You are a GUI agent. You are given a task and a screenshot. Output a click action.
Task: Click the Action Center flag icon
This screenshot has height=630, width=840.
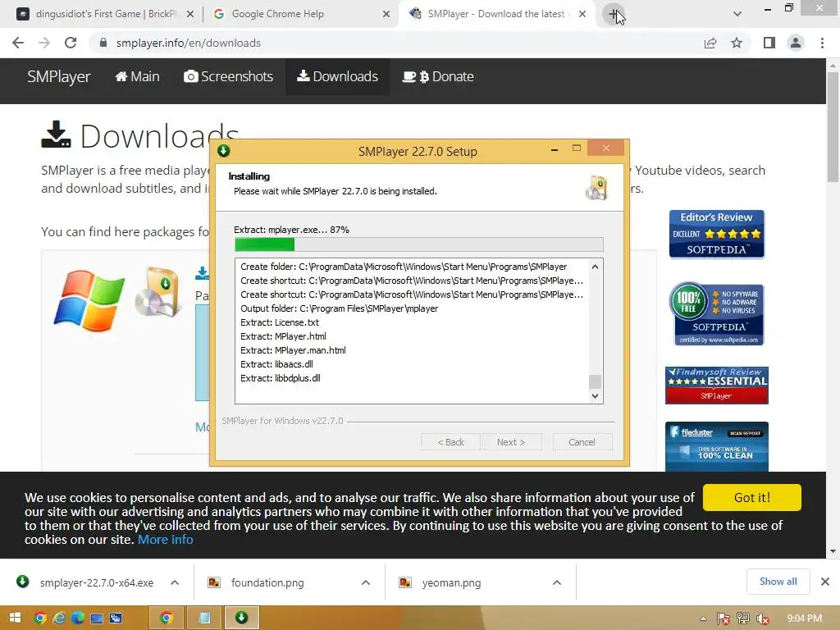click(x=724, y=619)
